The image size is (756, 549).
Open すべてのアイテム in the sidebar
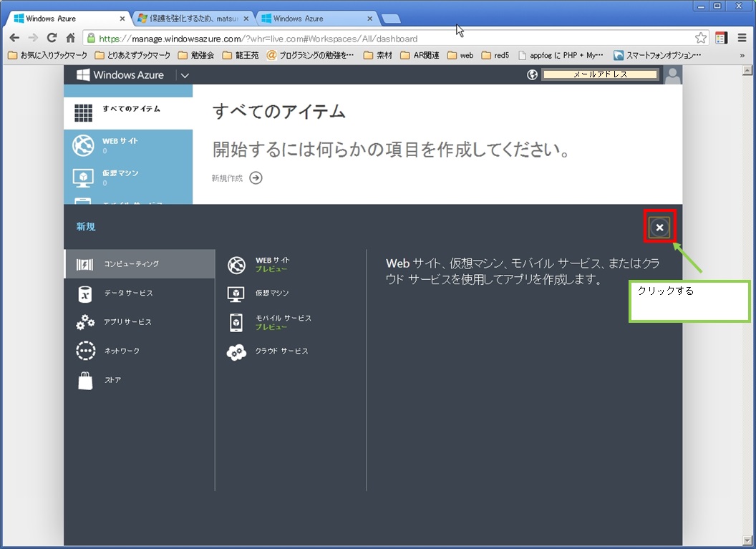(x=128, y=113)
